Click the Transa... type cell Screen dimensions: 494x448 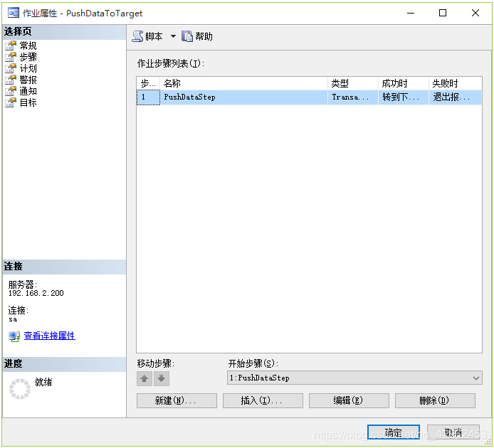353,97
